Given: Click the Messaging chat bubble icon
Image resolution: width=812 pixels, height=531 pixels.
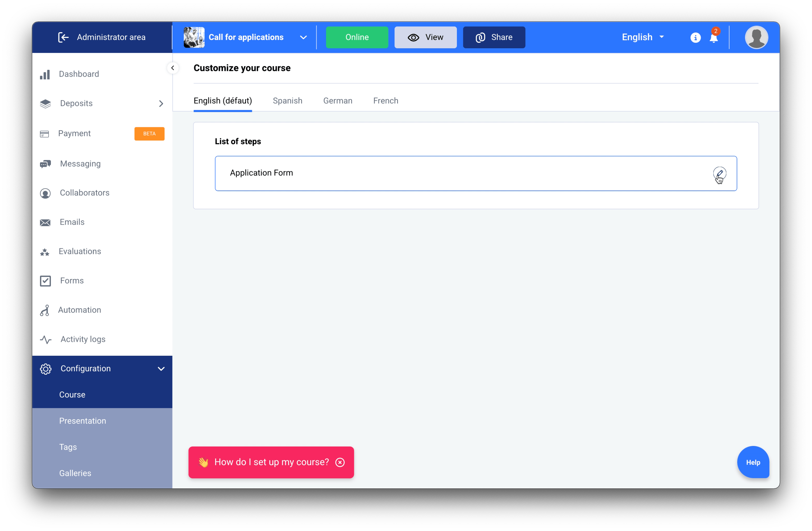Looking at the screenshot, I should (x=45, y=164).
